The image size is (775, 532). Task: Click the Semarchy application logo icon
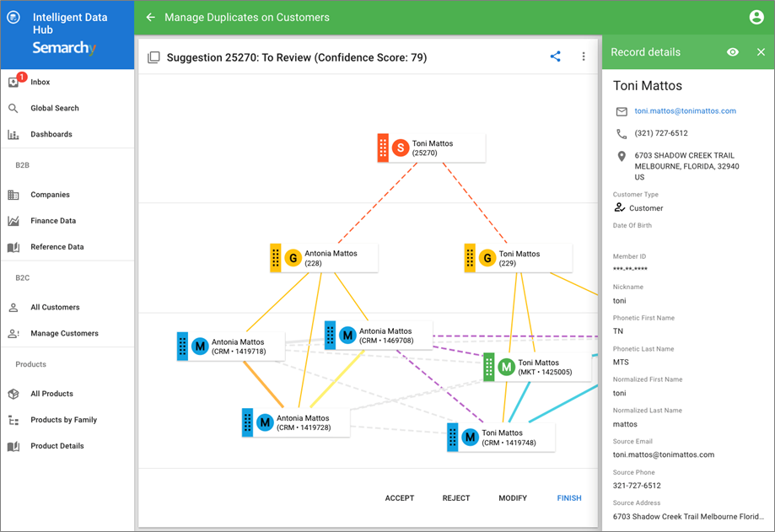point(13,18)
